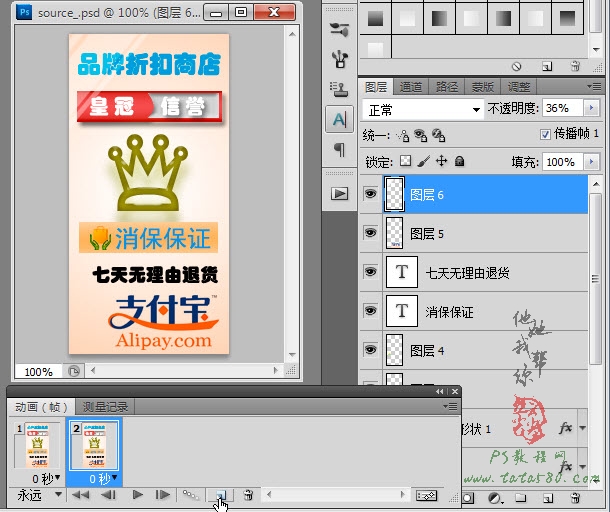Click unify layer visibility icon

coord(421,135)
